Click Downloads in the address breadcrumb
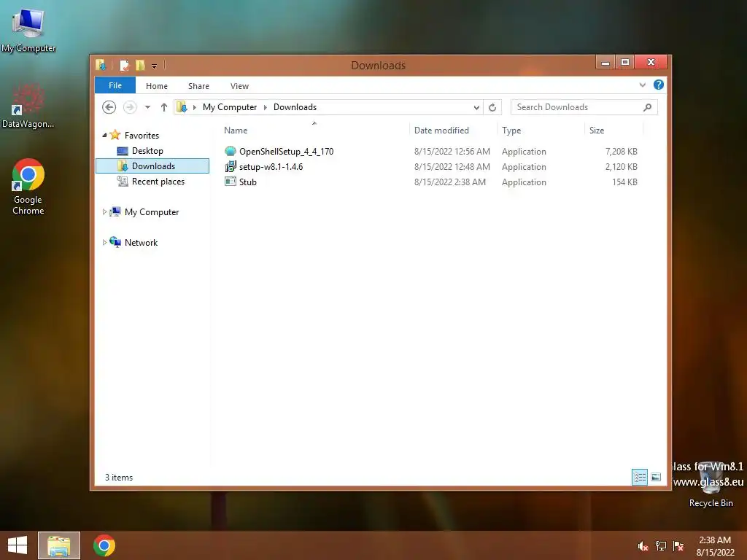This screenshot has height=560, width=747. tap(295, 107)
